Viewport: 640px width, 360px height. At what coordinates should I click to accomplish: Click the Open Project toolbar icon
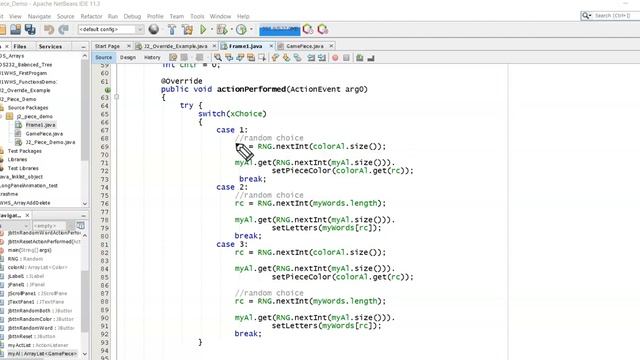pos(16,29)
